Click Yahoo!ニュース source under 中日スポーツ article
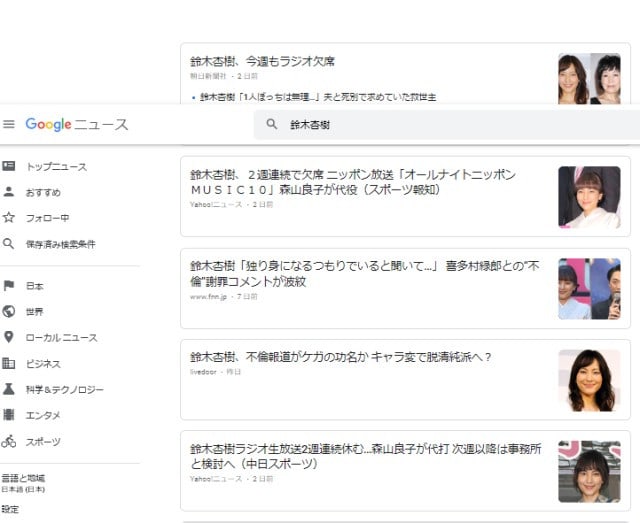 point(216,479)
